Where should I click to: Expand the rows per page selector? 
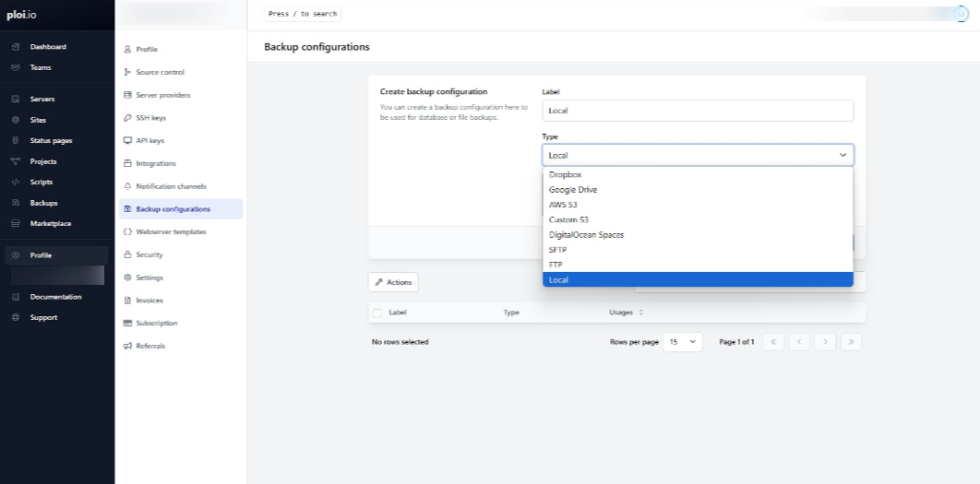(683, 342)
